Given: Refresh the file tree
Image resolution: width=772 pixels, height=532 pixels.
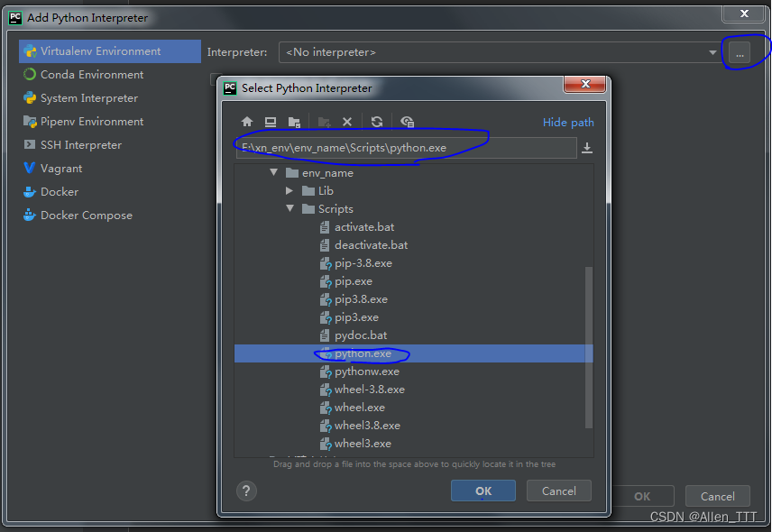Looking at the screenshot, I should [x=377, y=122].
